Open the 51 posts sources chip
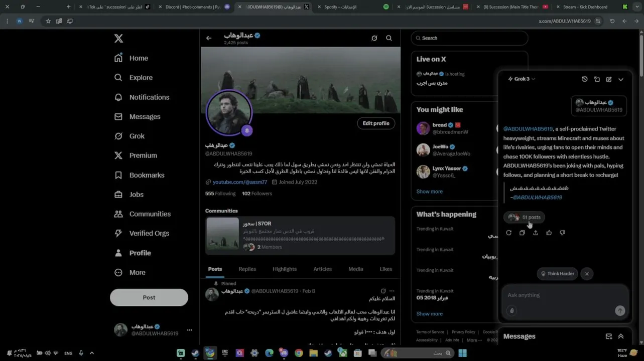The height and width of the screenshot is (361, 644). point(525,217)
